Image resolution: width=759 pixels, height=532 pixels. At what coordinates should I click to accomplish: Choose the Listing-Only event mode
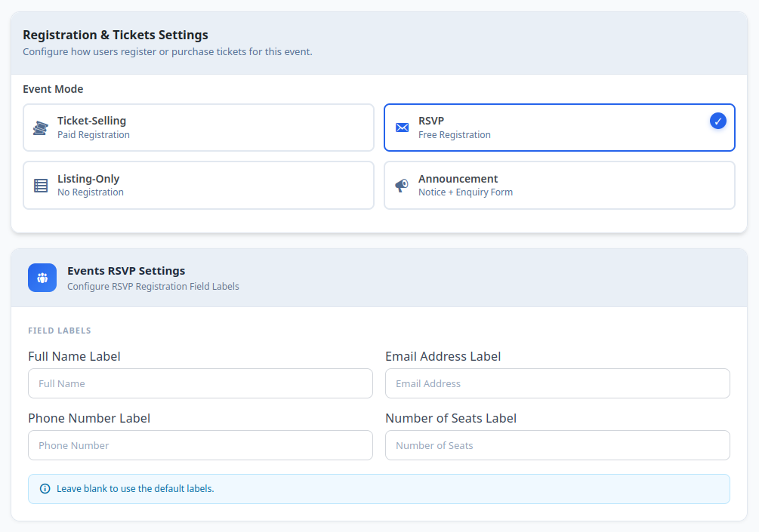(x=199, y=185)
